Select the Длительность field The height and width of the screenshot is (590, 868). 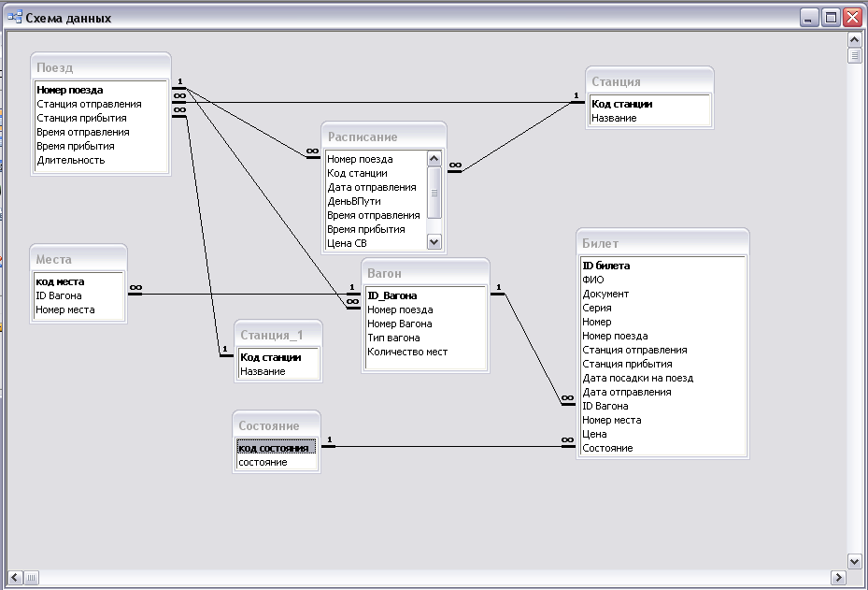pos(101,160)
